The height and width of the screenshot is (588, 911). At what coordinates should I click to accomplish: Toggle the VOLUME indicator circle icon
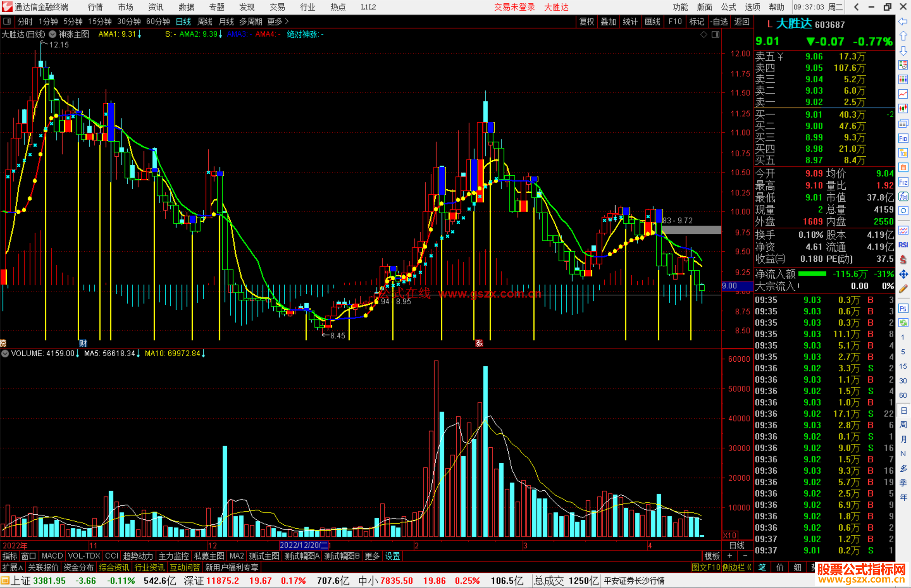point(5,354)
